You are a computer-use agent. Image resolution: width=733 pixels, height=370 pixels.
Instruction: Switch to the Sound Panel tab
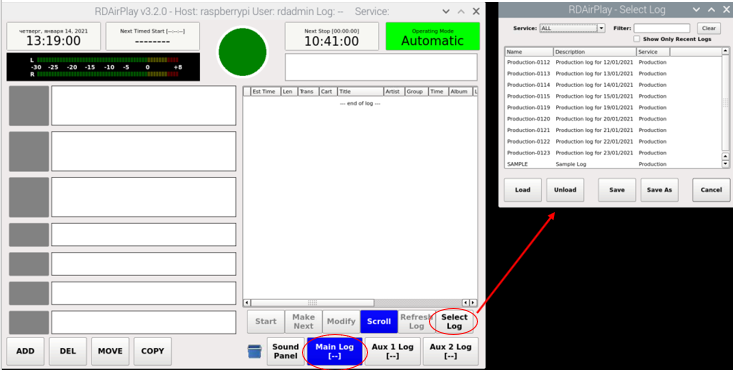[x=286, y=351]
